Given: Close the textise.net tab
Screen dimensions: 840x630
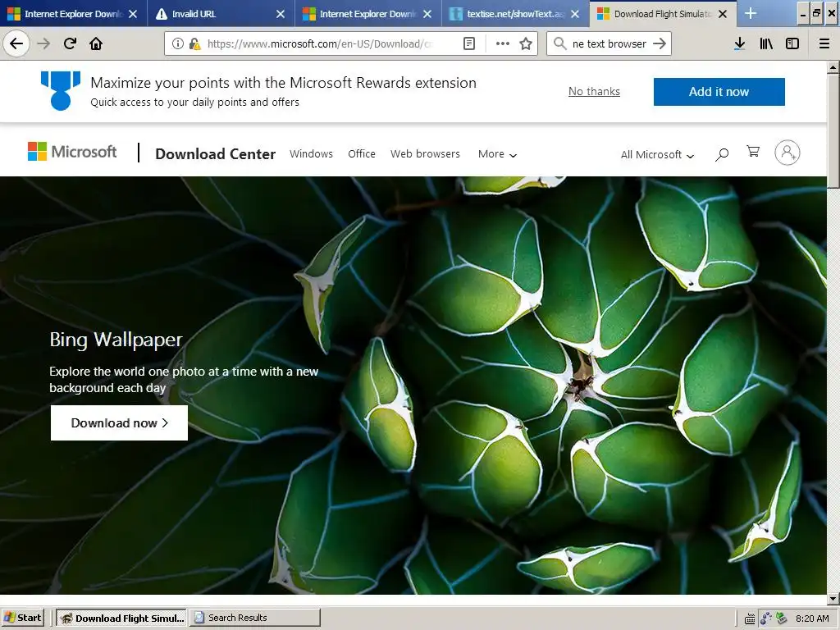Looking at the screenshot, I should 575,14.
